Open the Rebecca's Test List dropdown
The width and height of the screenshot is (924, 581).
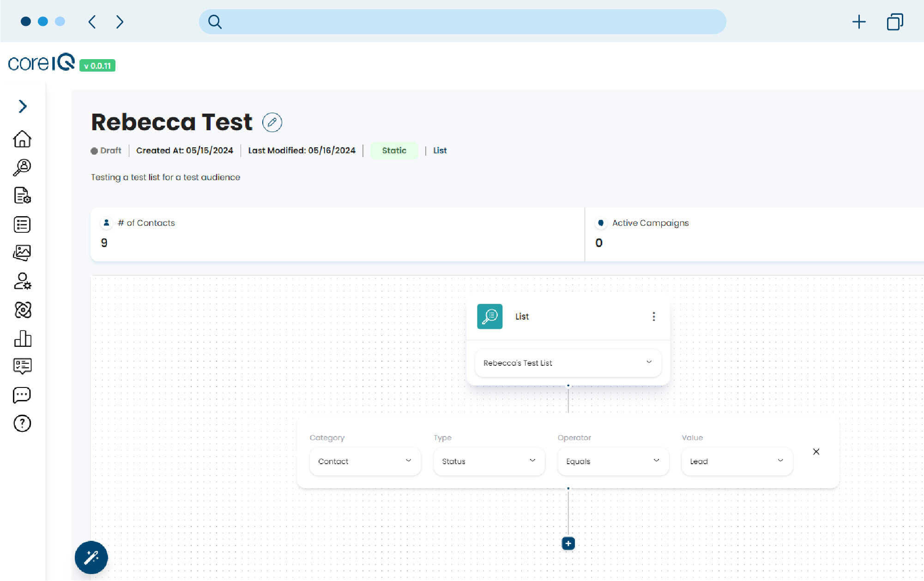(x=568, y=363)
